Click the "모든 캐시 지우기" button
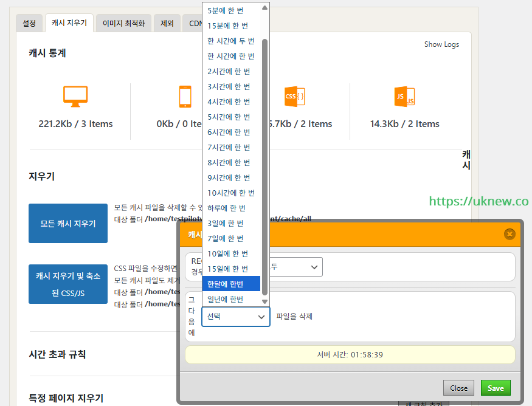This screenshot has width=532, height=406. [67, 223]
